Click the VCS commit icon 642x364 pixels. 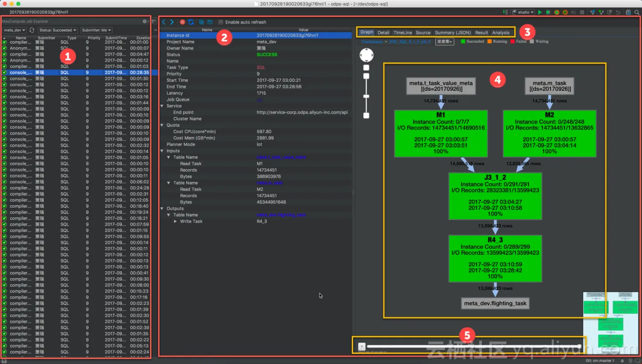[x=601, y=12]
